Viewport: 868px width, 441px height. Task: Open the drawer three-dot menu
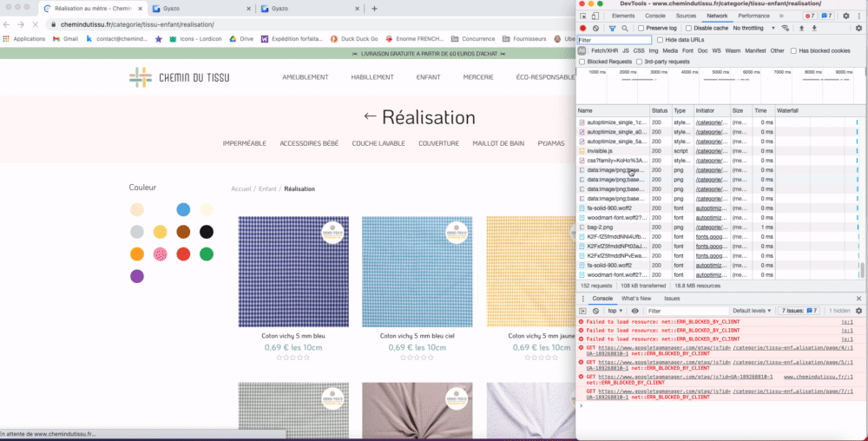(582, 299)
